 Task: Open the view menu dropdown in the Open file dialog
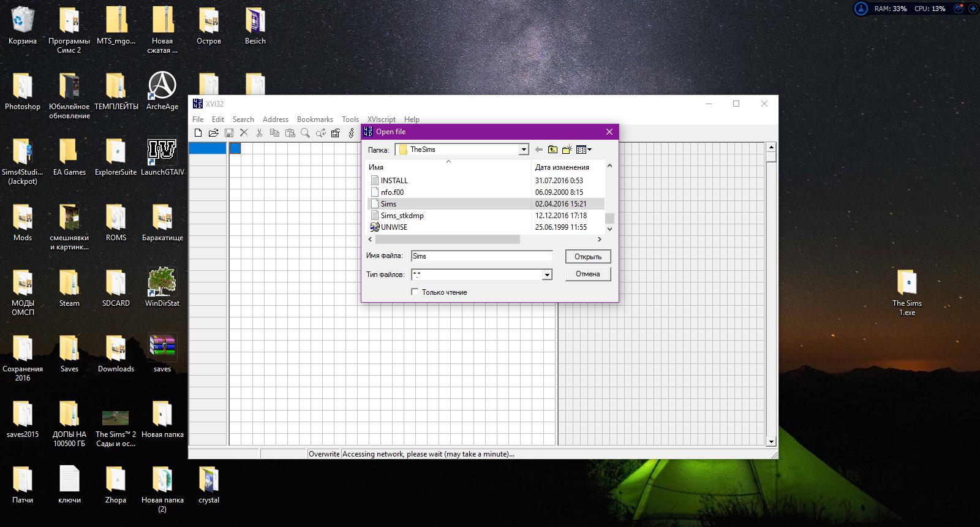[x=584, y=150]
